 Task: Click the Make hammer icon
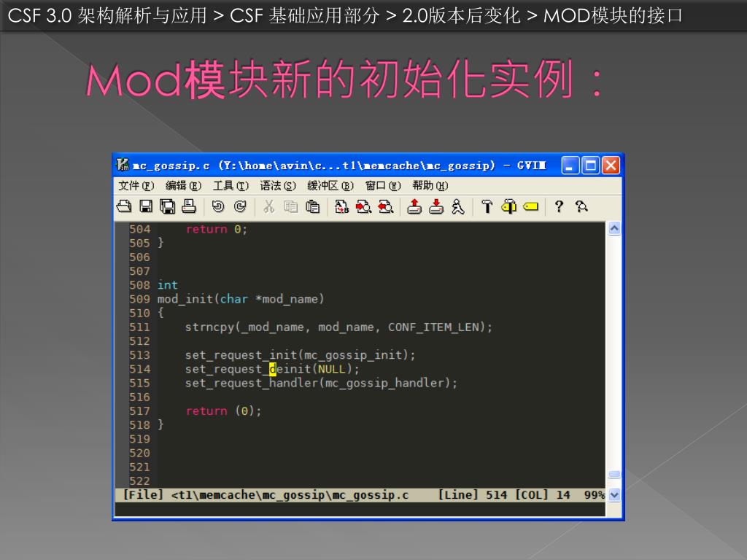pos(487,206)
